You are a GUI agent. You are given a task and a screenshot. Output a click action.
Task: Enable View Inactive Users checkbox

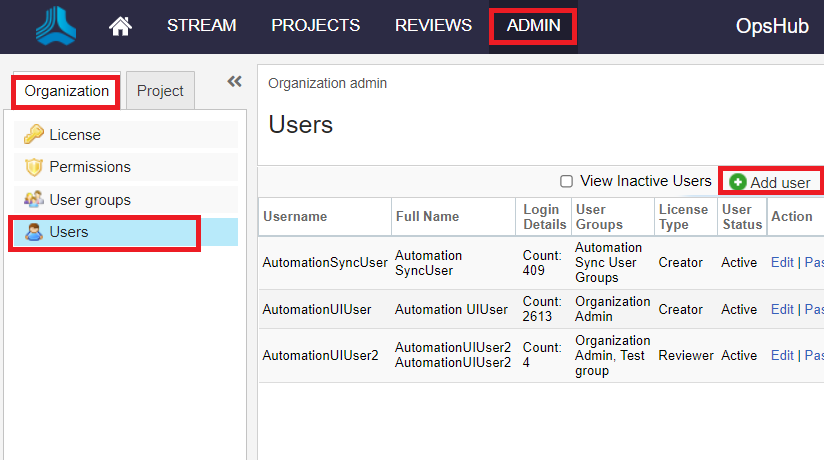[x=567, y=181]
